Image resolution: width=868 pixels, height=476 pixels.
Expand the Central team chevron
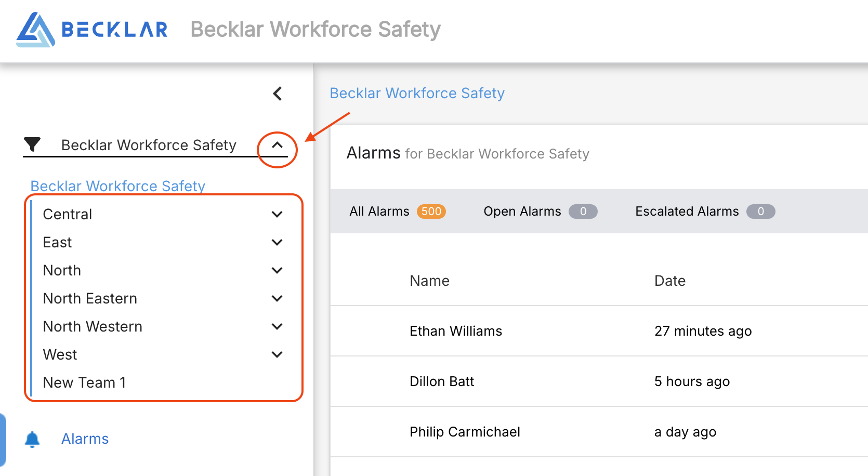(277, 214)
